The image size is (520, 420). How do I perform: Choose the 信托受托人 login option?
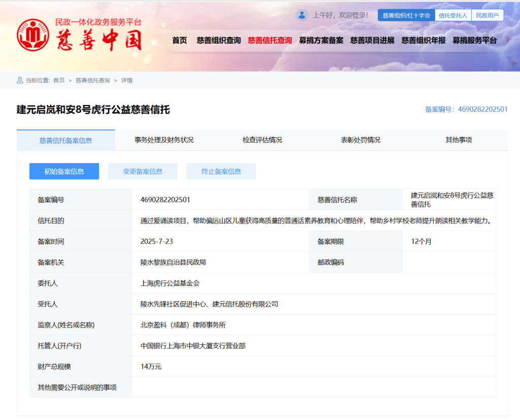click(453, 15)
